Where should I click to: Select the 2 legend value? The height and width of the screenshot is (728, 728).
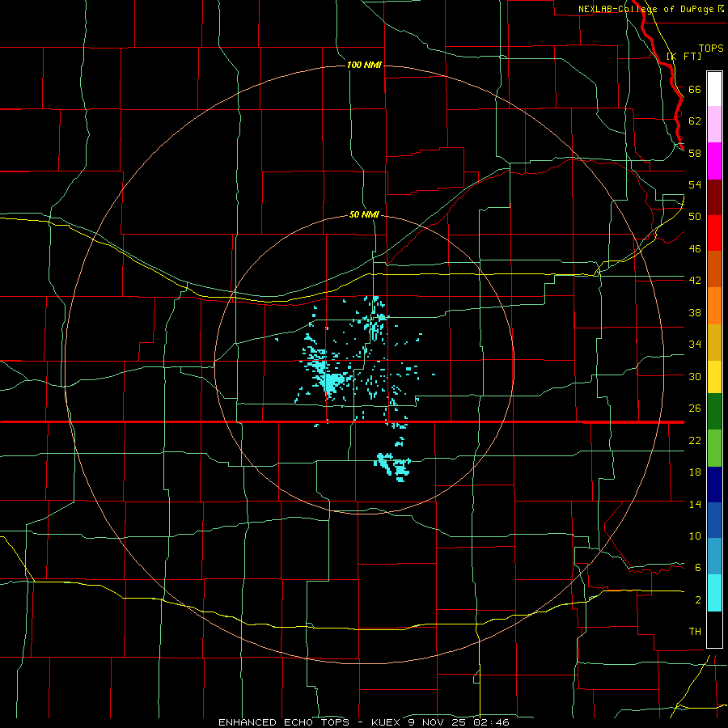click(697, 600)
